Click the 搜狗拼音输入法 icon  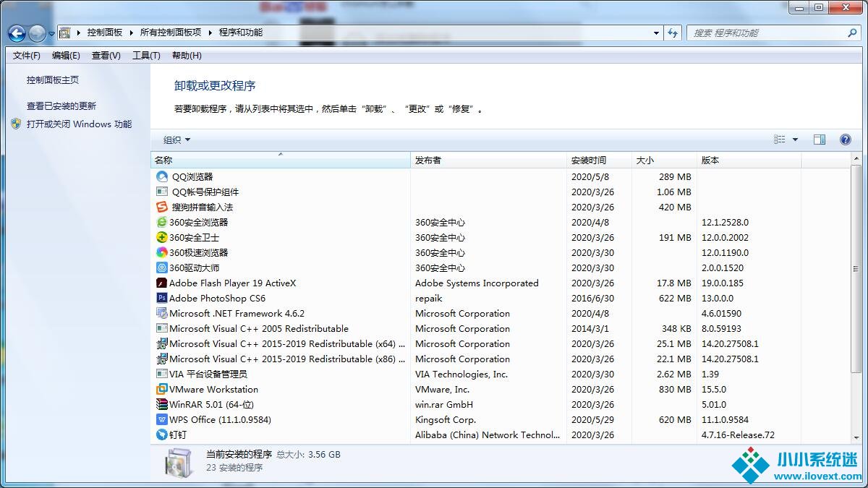click(162, 207)
